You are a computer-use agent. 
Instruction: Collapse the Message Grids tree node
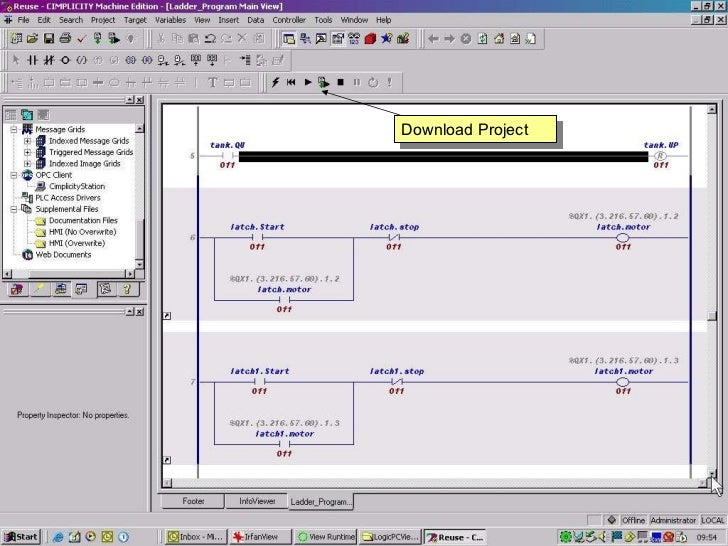pos(14,129)
